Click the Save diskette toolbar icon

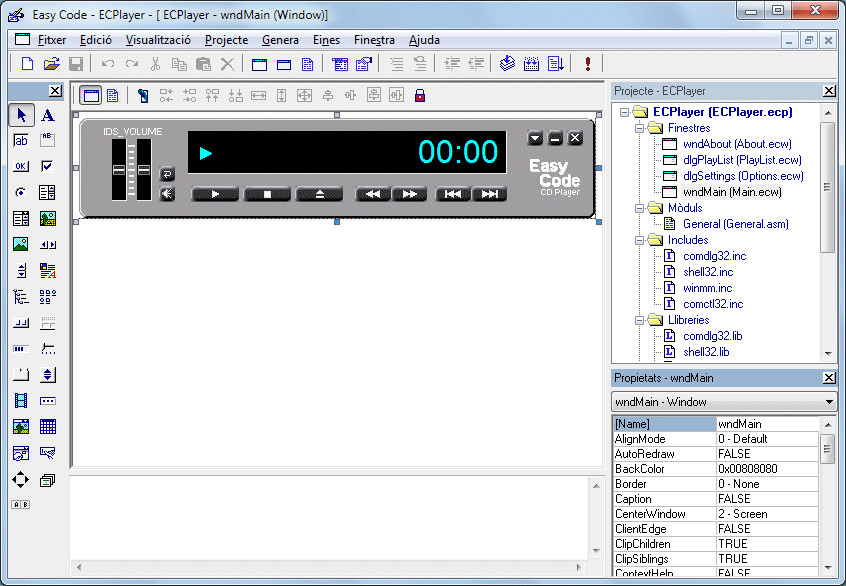(x=76, y=64)
